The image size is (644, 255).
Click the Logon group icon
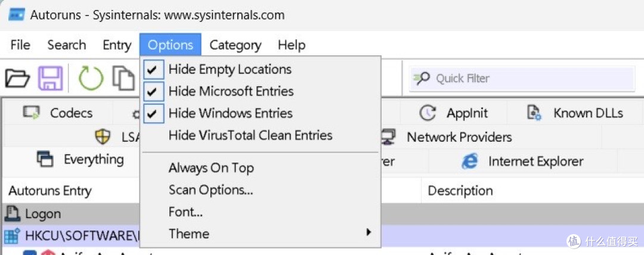click(x=13, y=213)
